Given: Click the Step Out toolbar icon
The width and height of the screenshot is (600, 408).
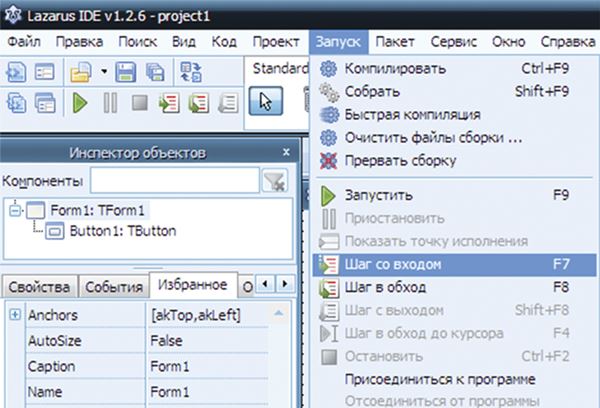Looking at the screenshot, I should pyautogui.click(x=228, y=103).
